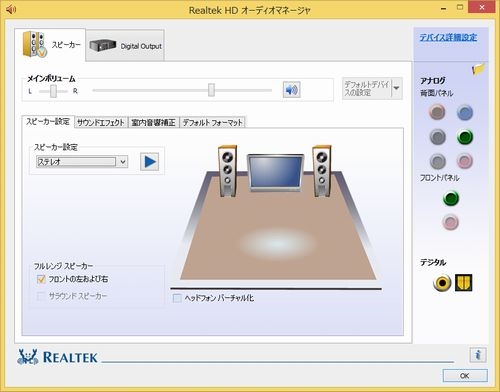
Task: Click the yellow folder connector settings icon
Action: point(478,69)
